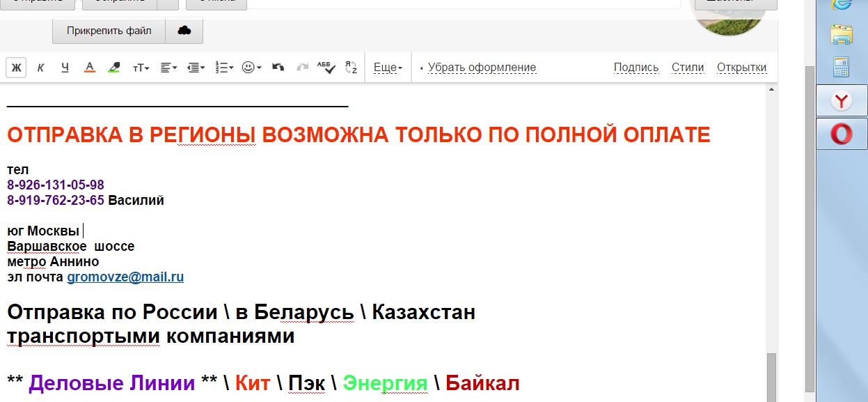
Task: Run the spell check tool
Action: tap(326, 68)
